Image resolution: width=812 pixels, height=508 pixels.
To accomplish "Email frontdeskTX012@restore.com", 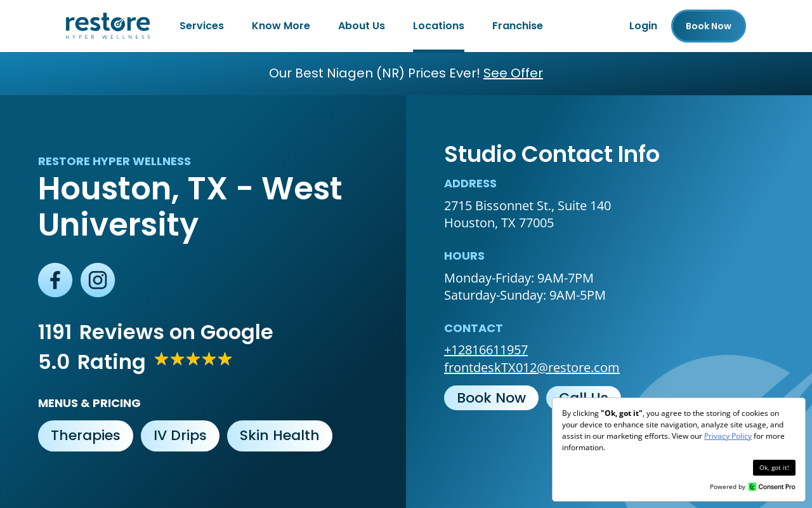I will pyautogui.click(x=532, y=368).
